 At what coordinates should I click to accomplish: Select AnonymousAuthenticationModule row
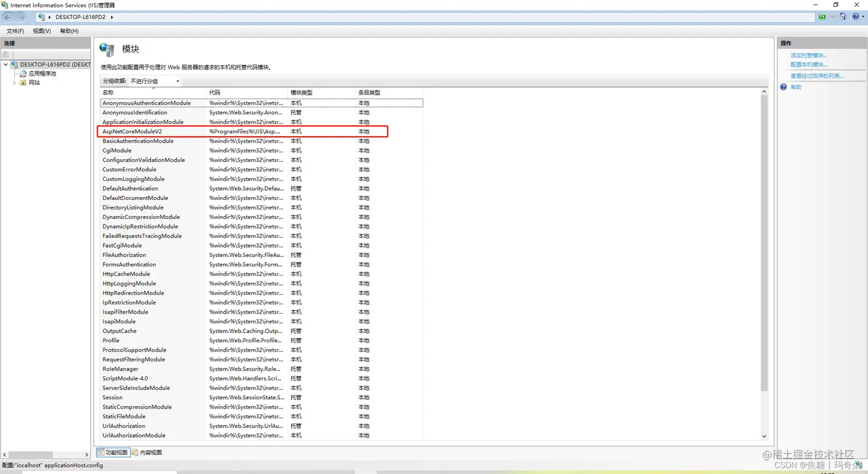[262, 103]
